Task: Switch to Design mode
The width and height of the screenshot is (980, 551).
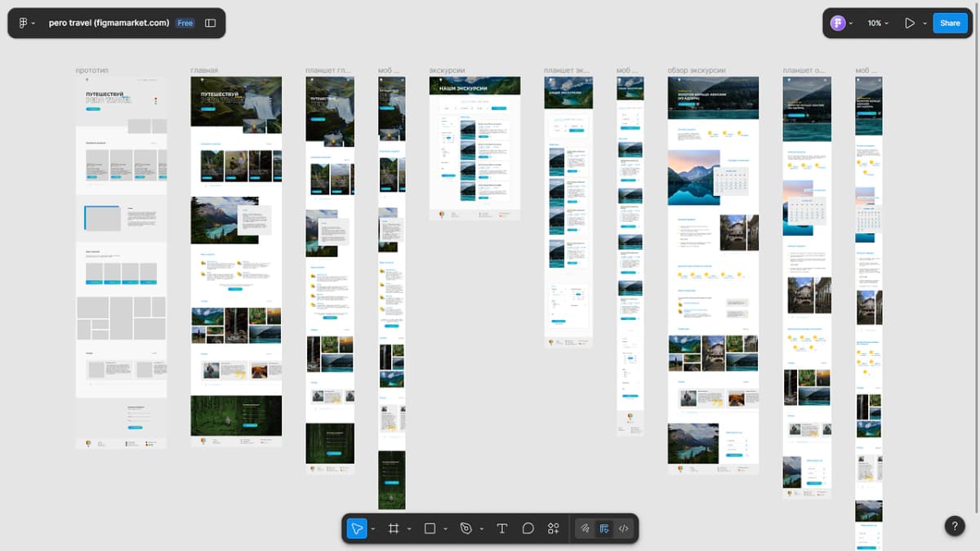Action: pyautogui.click(x=604, y=528)
